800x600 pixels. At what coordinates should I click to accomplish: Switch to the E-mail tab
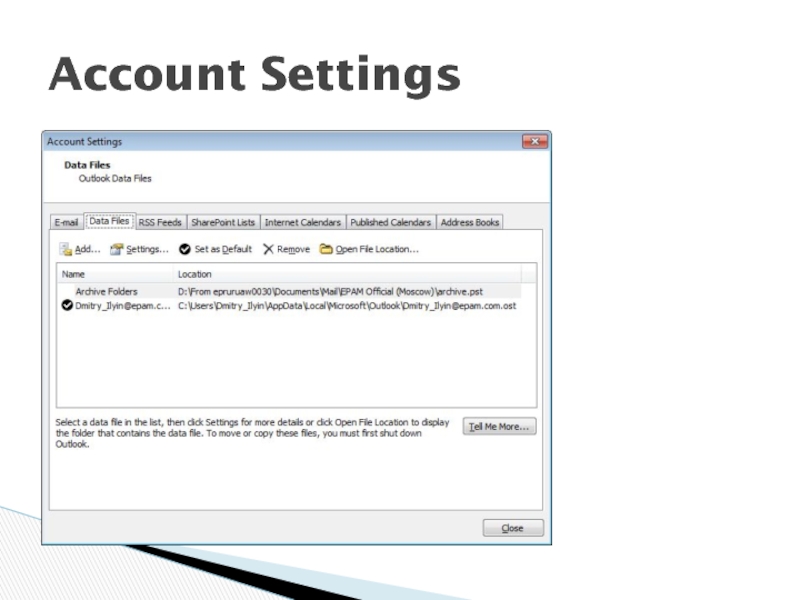(66, 222)
